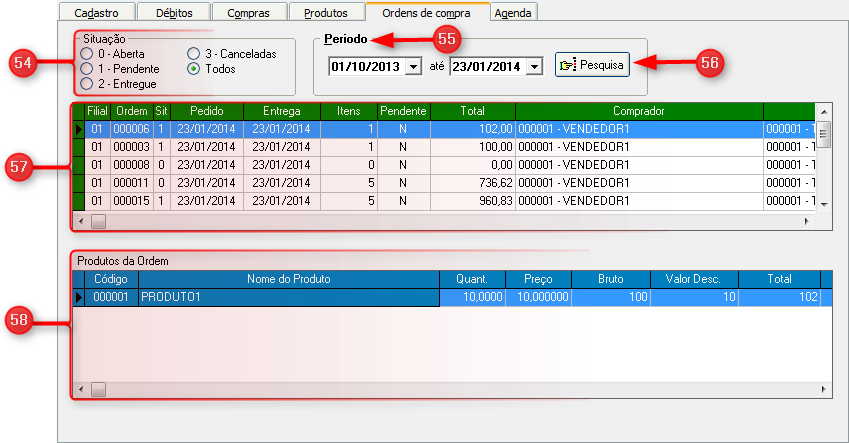The width and height of the screenshot is (849, 443).
Task: Open the Débitos tab
Action: (174, 12)
